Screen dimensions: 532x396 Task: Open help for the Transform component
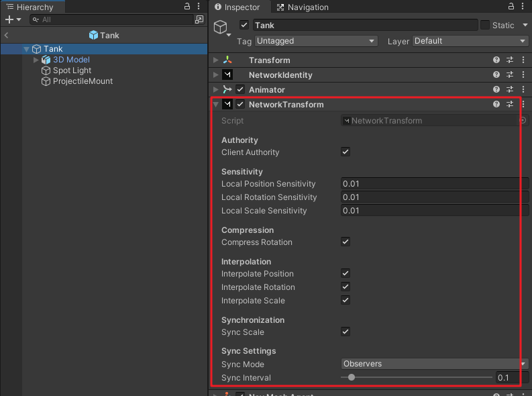coord(496,60)
